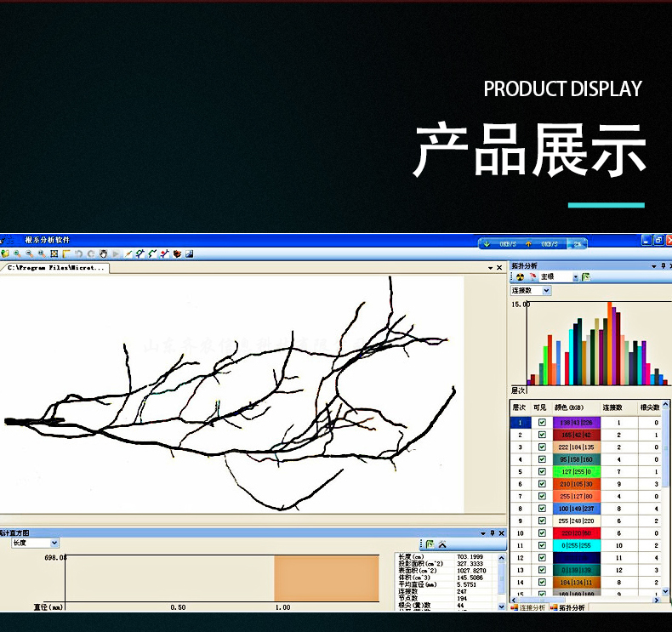Open the 连接数 dropdown above histogram

point(546,291)
